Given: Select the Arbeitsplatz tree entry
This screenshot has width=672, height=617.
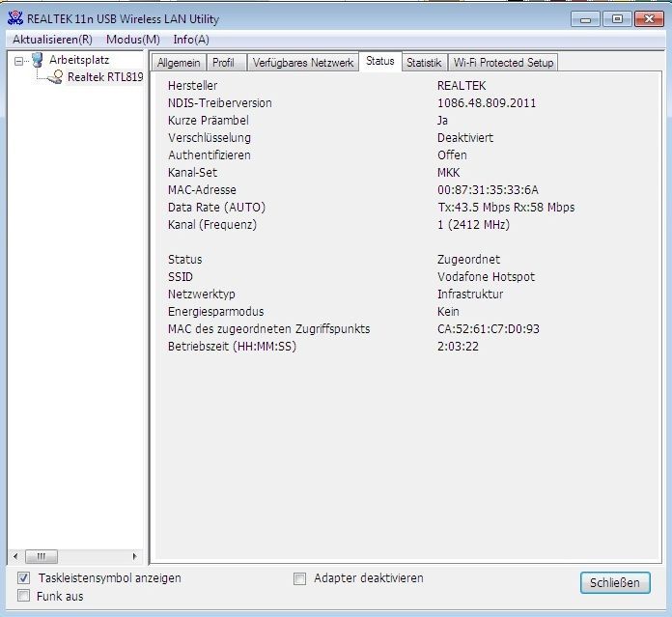Looking at the screenshot, I should click(x=79, y=60).
